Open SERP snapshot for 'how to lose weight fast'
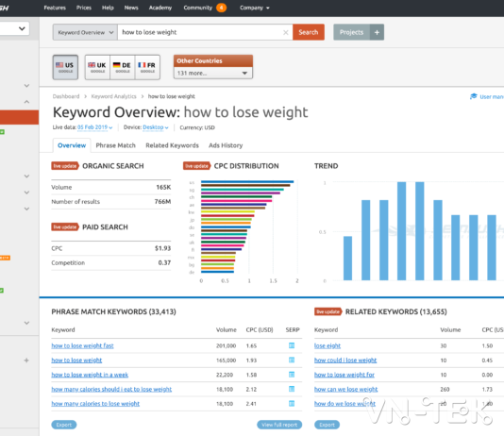 coord(292,345)
